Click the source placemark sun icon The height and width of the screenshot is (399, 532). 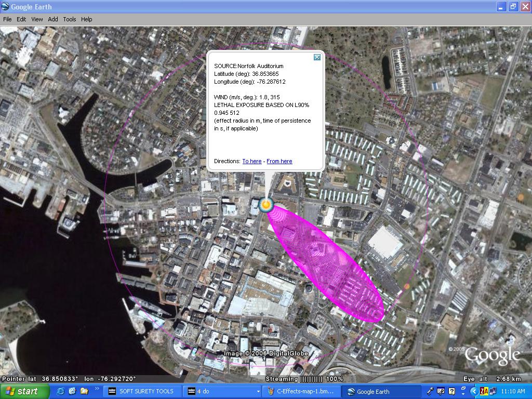[x=266, y=205]
